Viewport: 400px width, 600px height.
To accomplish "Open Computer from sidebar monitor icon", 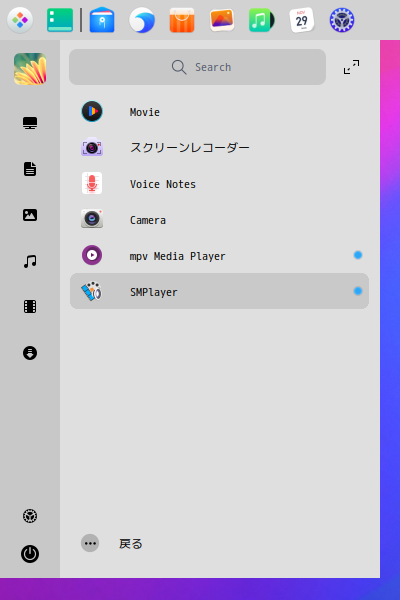I will click(30, 123).
